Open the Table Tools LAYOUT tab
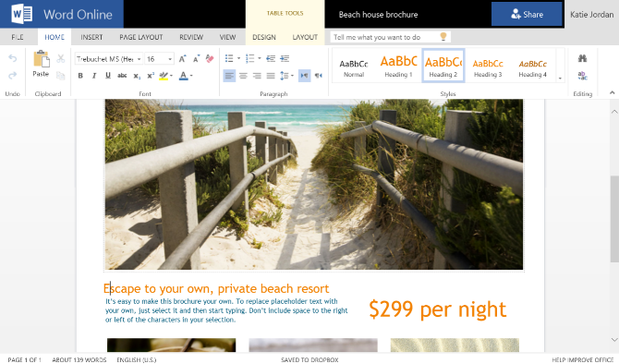The height and width of the screenshot is (364, 619). point(305,37)
